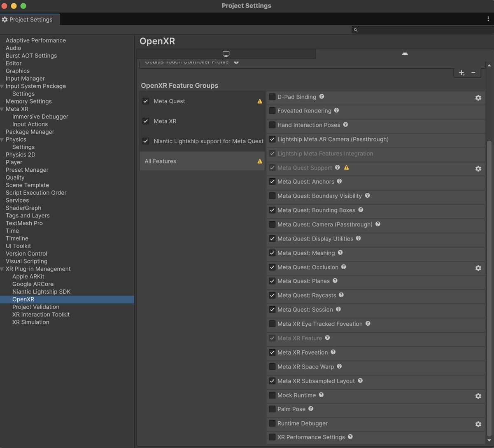Collapse Meta XR tree node
Viewport: 494px width, 448px height.
(x=2, y=109)
